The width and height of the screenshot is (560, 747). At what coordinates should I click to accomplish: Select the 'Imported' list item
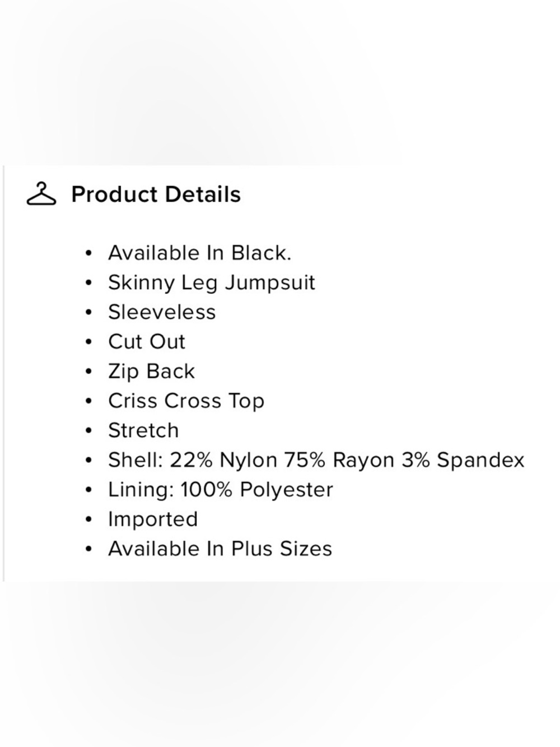pyautogui.click(x=153, y=519)
